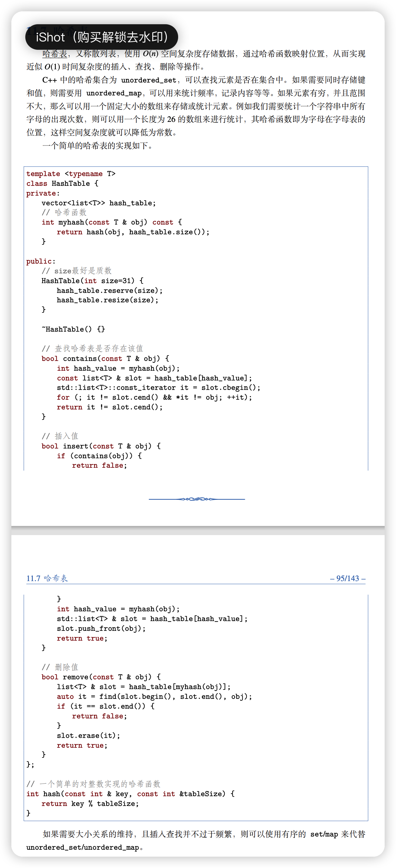
Task: Click the iShot watermark banner
Action: click(102, 37)
